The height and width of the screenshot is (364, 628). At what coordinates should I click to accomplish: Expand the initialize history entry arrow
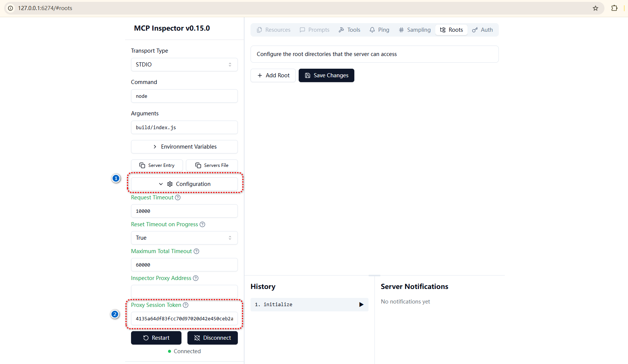click(361, 305)
